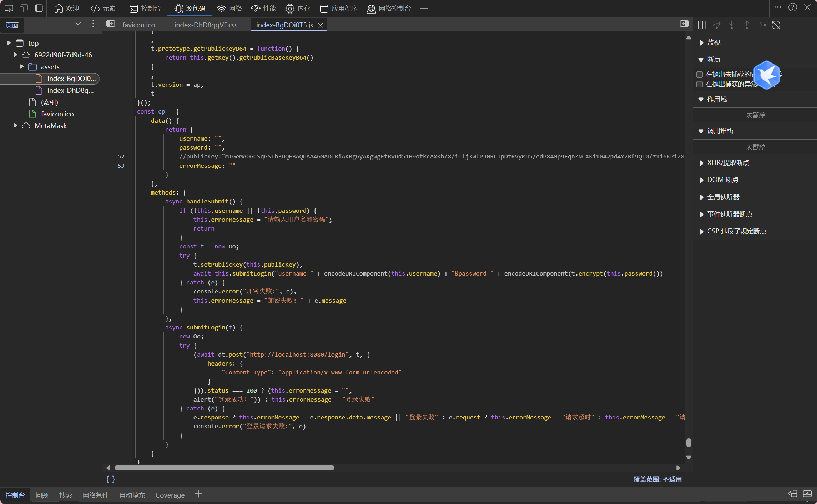817x504 pixels.
Task: Enable pause on uncaught exceptions checkbox
Action: tap(700, 75)
